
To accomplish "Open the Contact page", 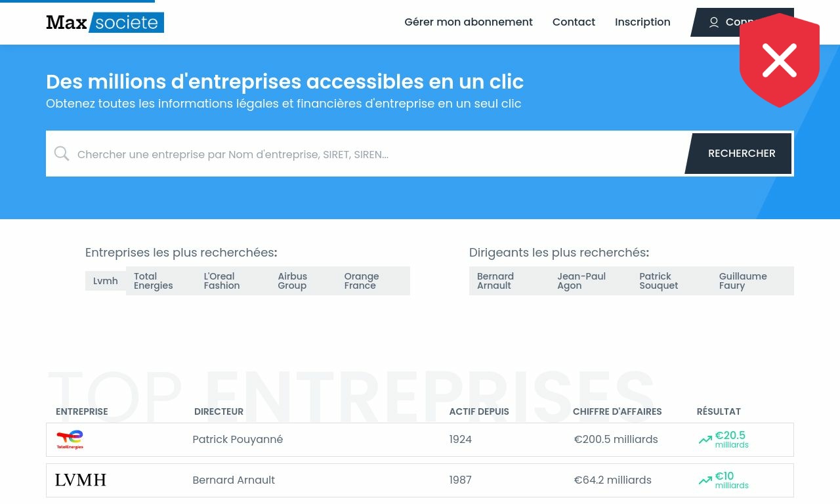I will coord(574,22).
